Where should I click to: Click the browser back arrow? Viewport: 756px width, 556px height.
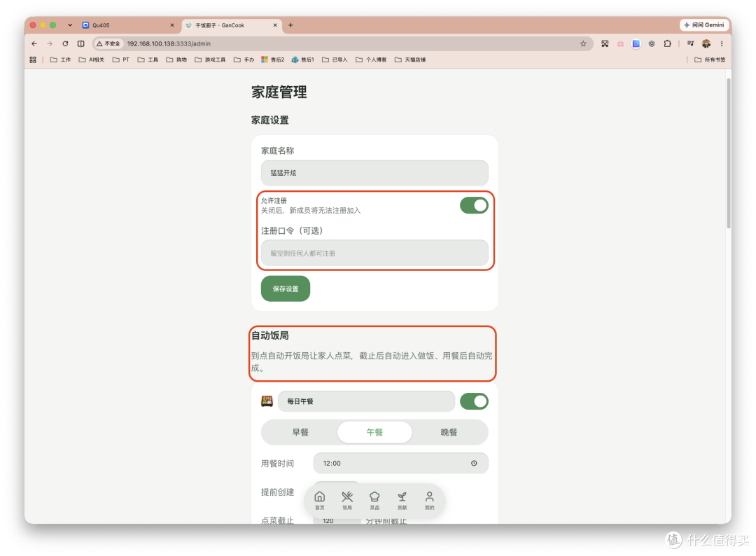coord(34,43)
